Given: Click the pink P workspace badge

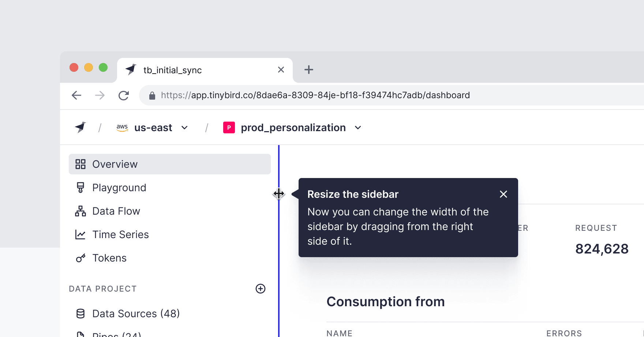Looking at the screenshot, I should pyautogui.click(x=229, y=127).
